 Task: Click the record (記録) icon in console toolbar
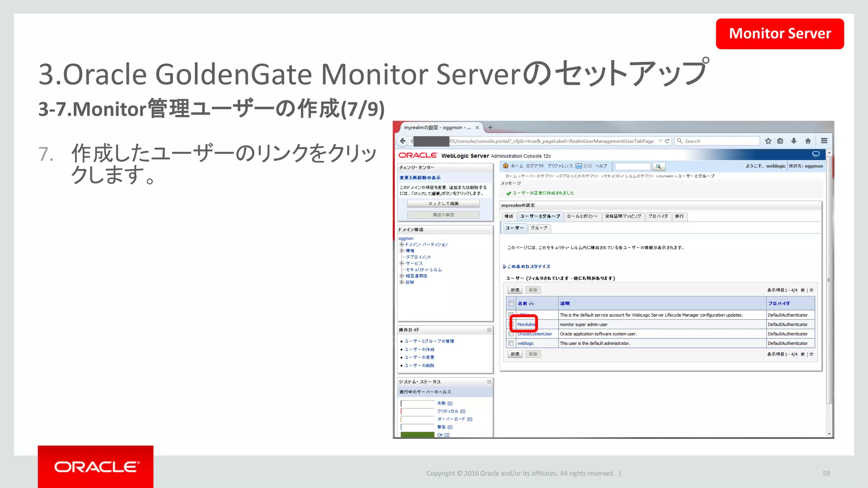pyautogui.click(x=579, y=166)
